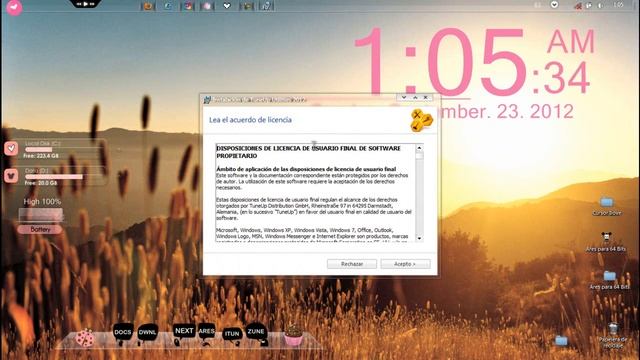Click the pink 1:05 AM desktop clock
This screenshot has height=360, width=640.
[473, 61]
